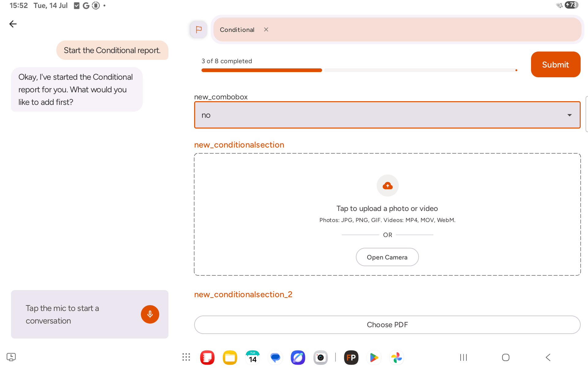Click 'Tap to upload a photo or video'
This screenshot has height=368, width=588.
pyautogui.click(x=387, y=209)
